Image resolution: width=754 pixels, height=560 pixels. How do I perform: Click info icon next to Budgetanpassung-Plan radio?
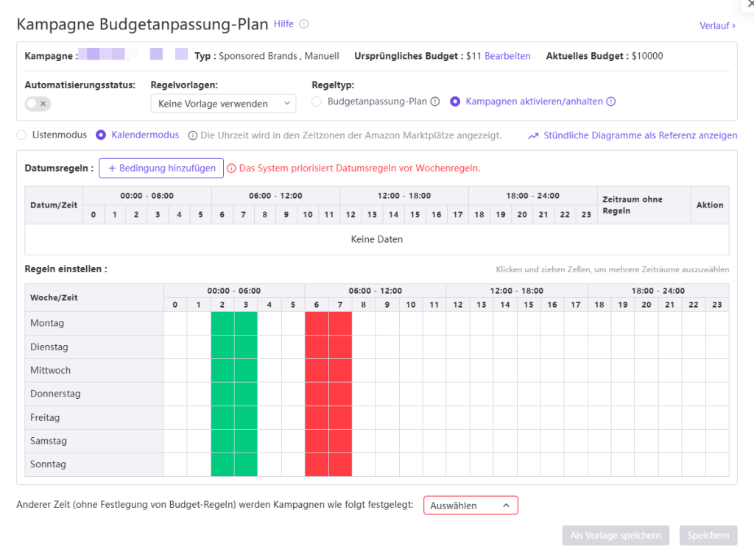(x=435, y=102)
